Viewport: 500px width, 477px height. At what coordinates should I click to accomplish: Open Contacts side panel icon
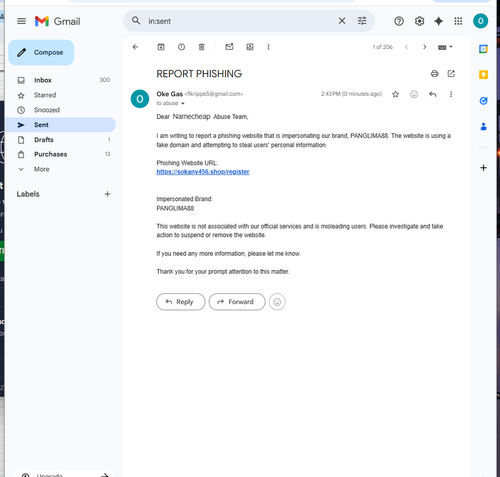click(483, 127)
